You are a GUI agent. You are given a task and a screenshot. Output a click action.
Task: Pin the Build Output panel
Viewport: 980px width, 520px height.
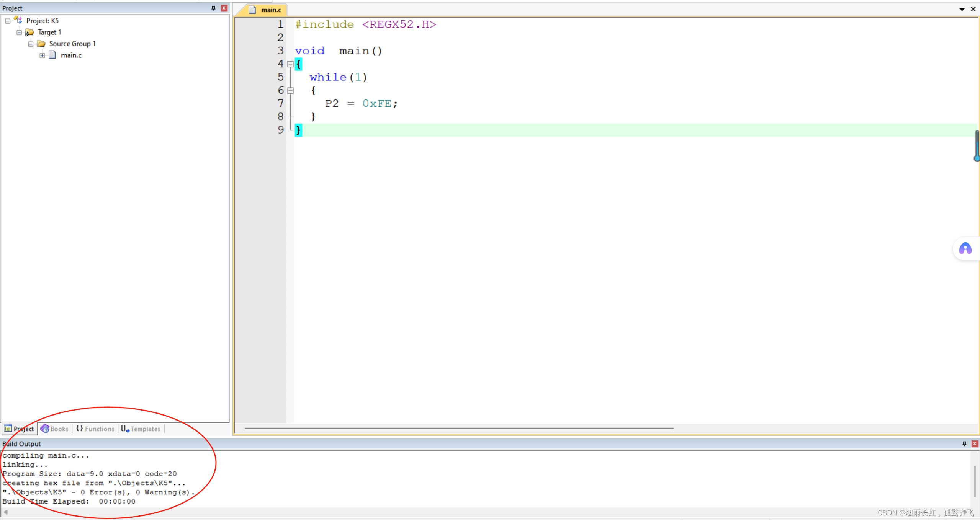[x=964, y=443]
